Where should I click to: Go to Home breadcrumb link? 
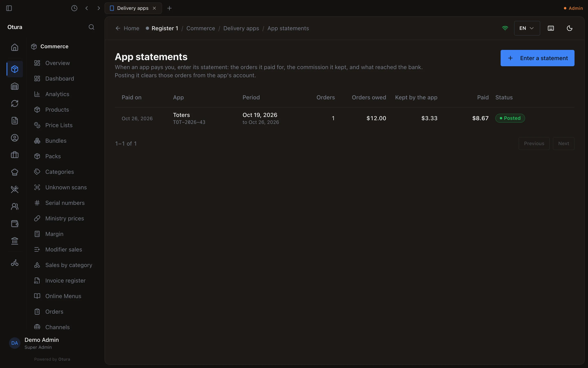[128, 28]
